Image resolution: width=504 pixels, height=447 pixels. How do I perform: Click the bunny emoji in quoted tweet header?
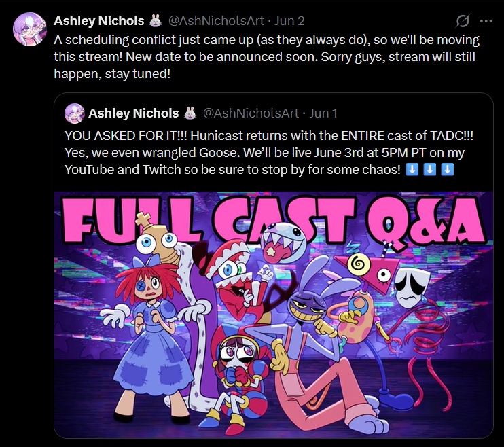[x=190, y=113]
